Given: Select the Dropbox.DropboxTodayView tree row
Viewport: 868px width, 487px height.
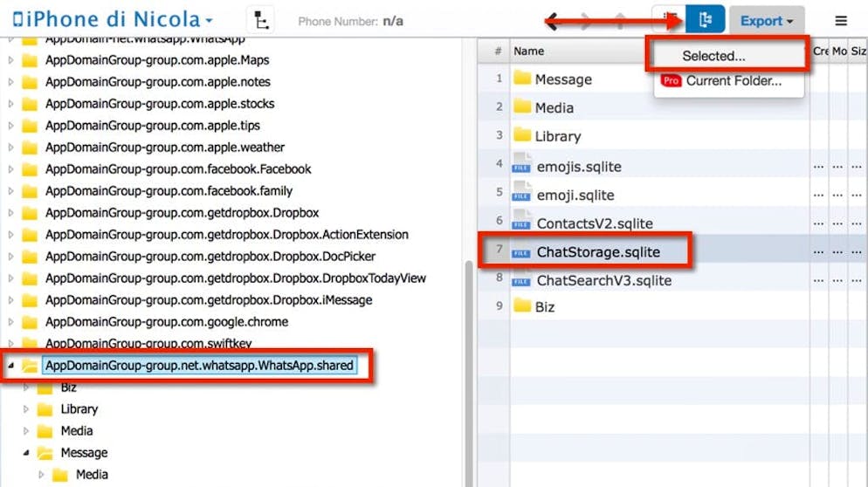Looking at the screenshot, I should [236, 278].
